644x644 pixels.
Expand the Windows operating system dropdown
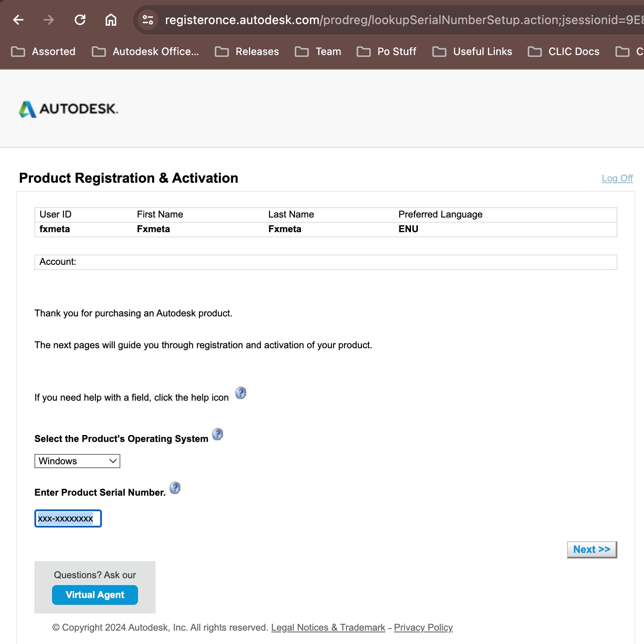pyautogui.click(x=77, y=461)
